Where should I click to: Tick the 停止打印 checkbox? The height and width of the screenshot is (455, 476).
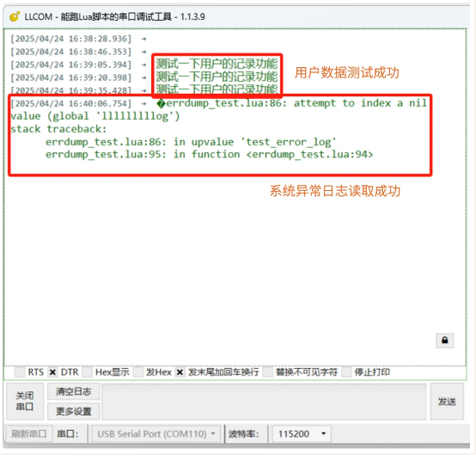point(346,372)
